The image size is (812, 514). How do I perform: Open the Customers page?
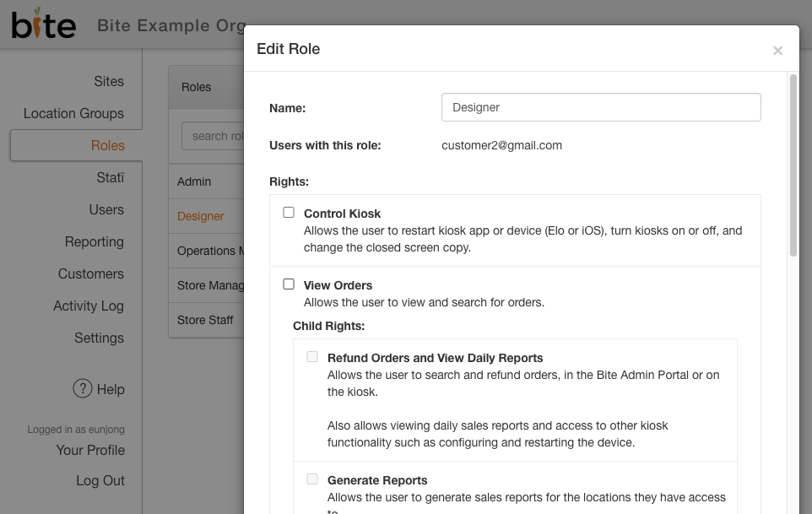[x=91, y=273]
